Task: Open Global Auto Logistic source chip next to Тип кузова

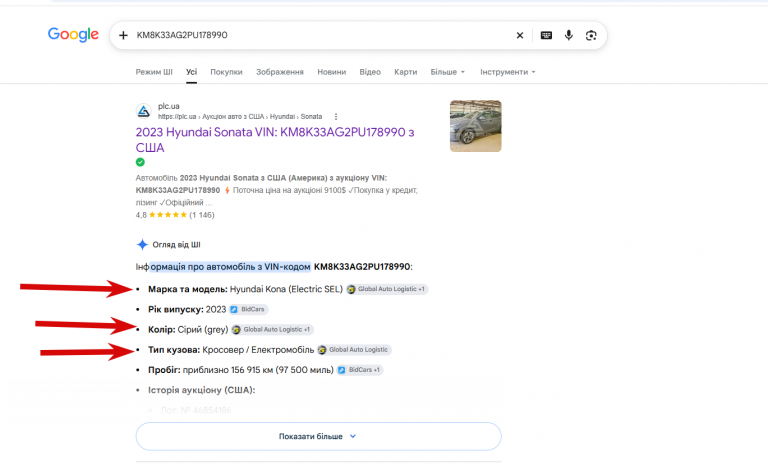Action: point(354,350)
